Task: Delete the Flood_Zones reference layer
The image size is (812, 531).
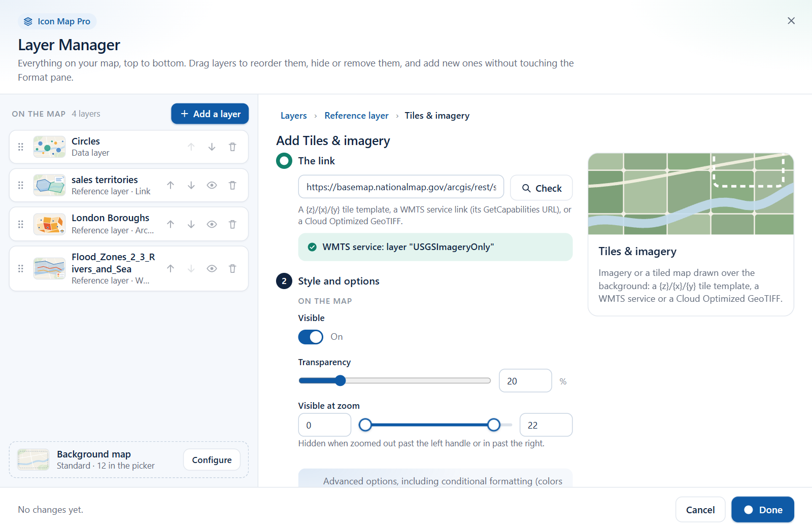Action: [x=232, y=269]
